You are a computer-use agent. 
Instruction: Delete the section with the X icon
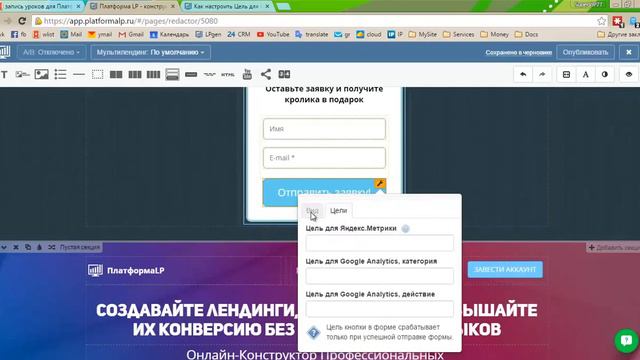(x=16, y=247)
